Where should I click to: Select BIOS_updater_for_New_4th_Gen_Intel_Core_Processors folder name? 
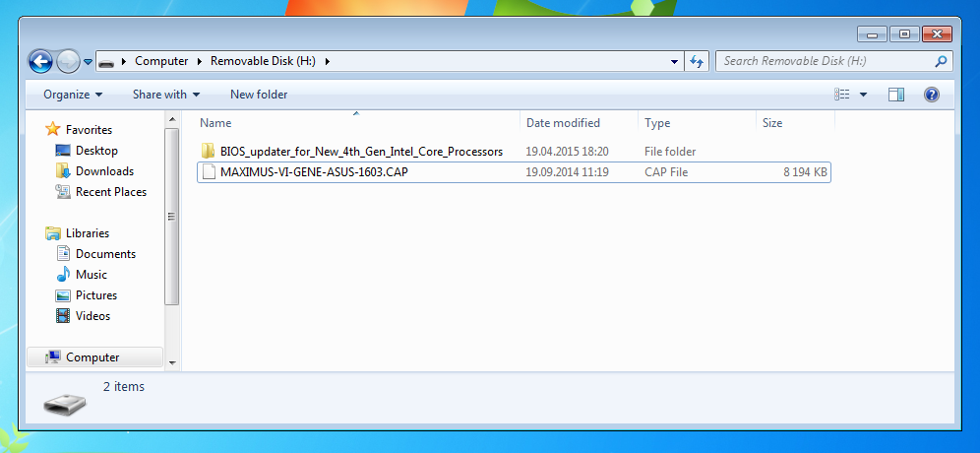(x=361, y=152)
